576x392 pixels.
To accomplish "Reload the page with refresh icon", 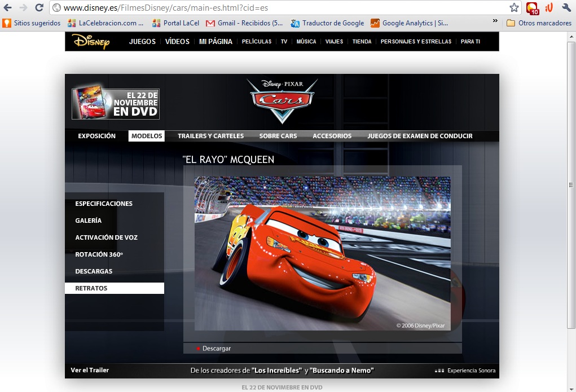I will [x=39, y=7].
